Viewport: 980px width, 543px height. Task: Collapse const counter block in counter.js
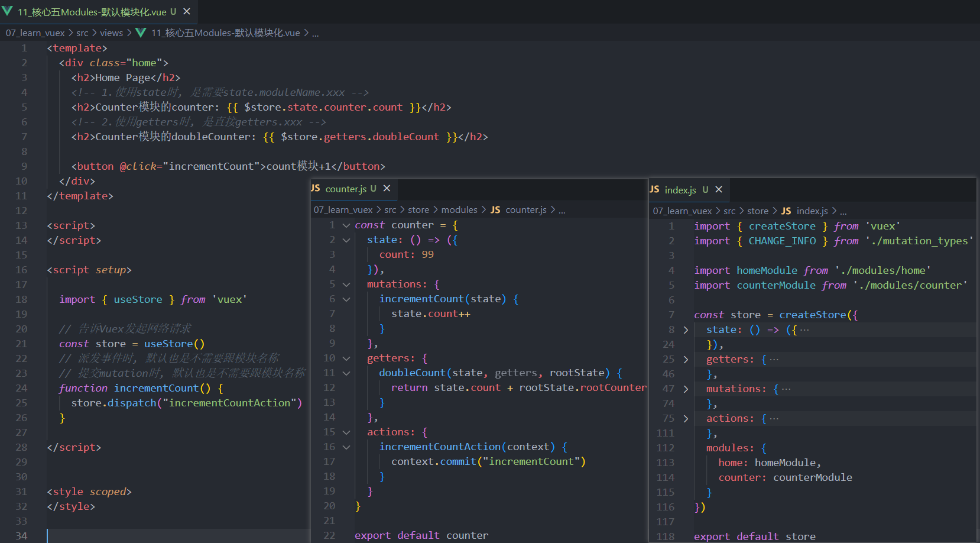(x=346, y=225)
